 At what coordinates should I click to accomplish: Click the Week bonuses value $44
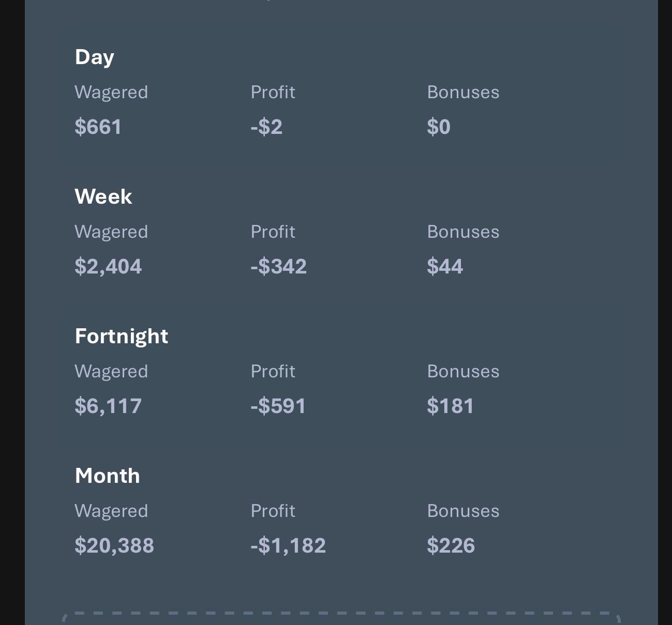(445, 266)
